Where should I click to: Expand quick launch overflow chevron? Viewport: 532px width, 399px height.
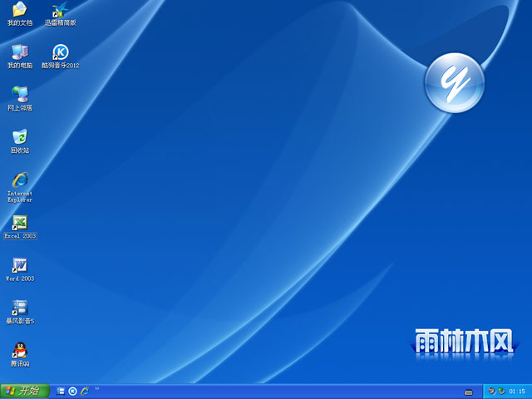click(x=97, y=388)
